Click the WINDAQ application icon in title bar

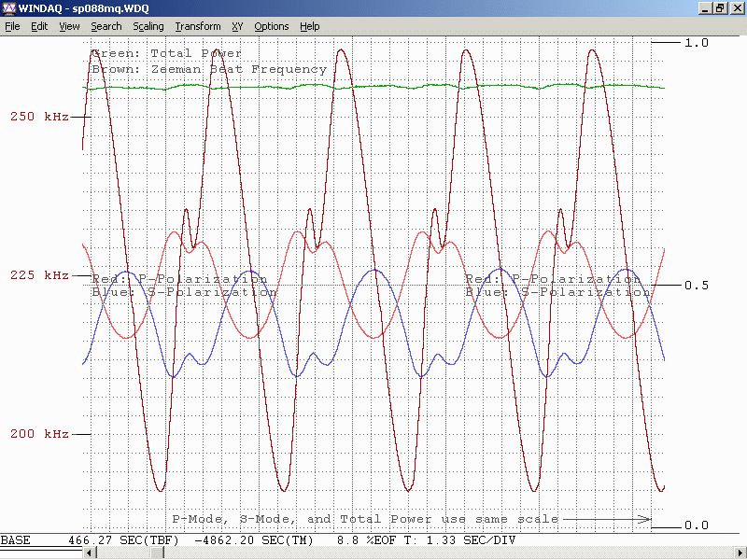tap(8, 7)
